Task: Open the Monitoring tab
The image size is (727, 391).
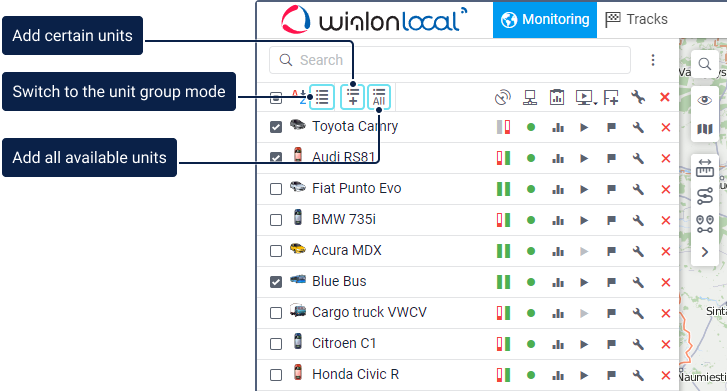Action: pos(545,19)
